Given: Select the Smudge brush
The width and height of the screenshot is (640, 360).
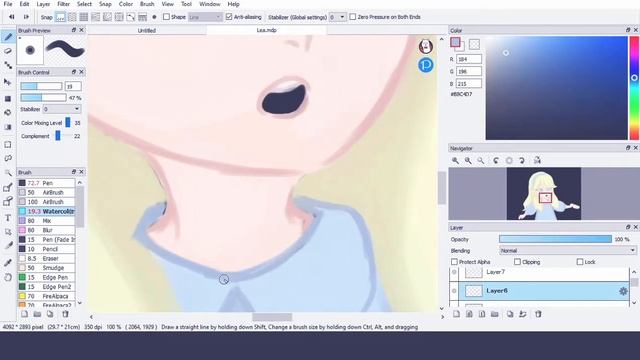Looking at the screenshot, I should tap(46, 268).
